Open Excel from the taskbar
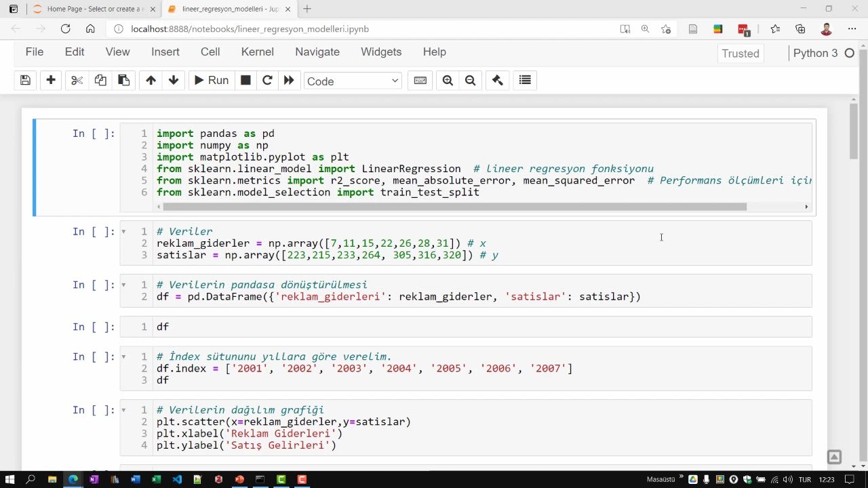Image resolution: width=868 pixels, height=488 pixels. (156, 479)
